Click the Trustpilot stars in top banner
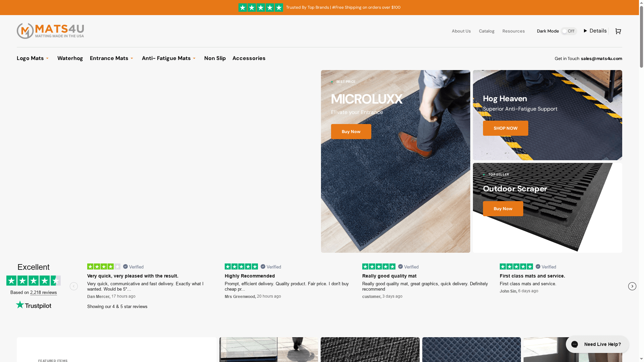Image resolution: width=644 pixels, height=362 pixels. 261,7
